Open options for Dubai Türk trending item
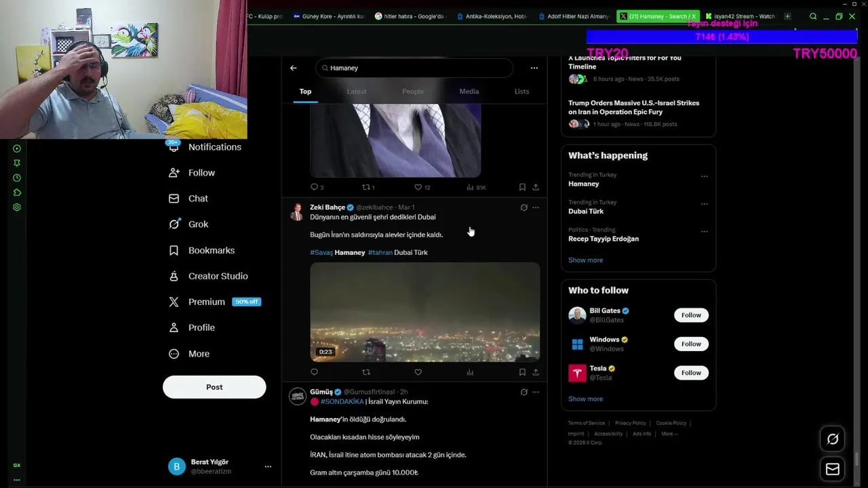Viewport: 868px width, 488px height. coord(705,203)
